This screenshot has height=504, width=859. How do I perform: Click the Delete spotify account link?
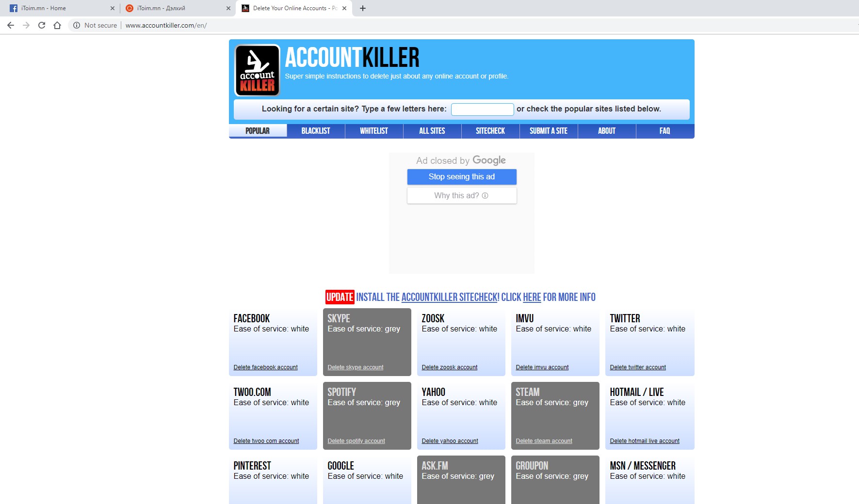tap(356, 441)
